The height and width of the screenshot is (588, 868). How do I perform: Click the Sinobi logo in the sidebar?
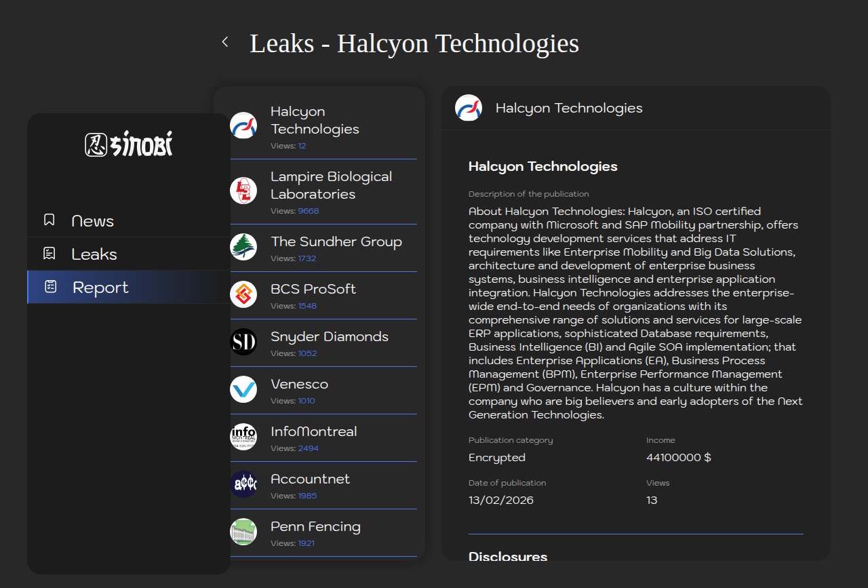129,144
